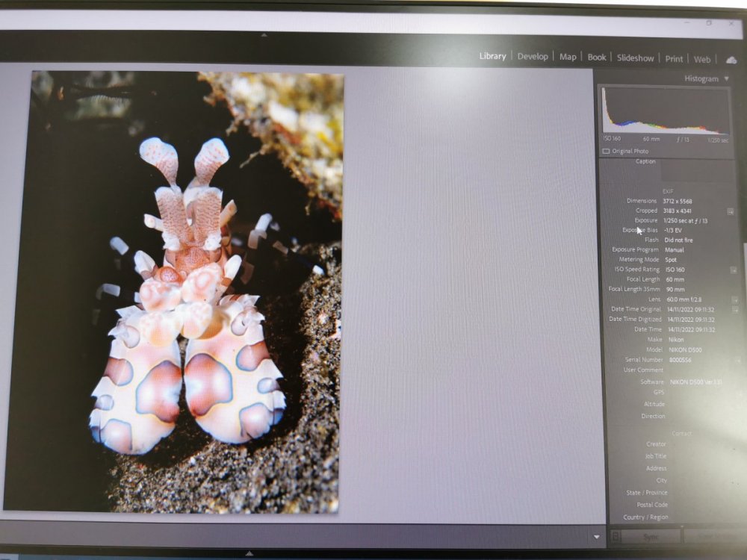Toggle auto sync switch left of Sync button
Viewport: 747px width, 560px height.
[x=616, y=536]
